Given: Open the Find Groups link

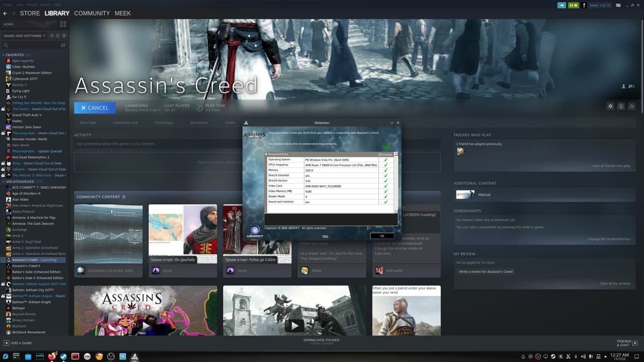Looking at the screenshot, I should [x=164, y=123].
